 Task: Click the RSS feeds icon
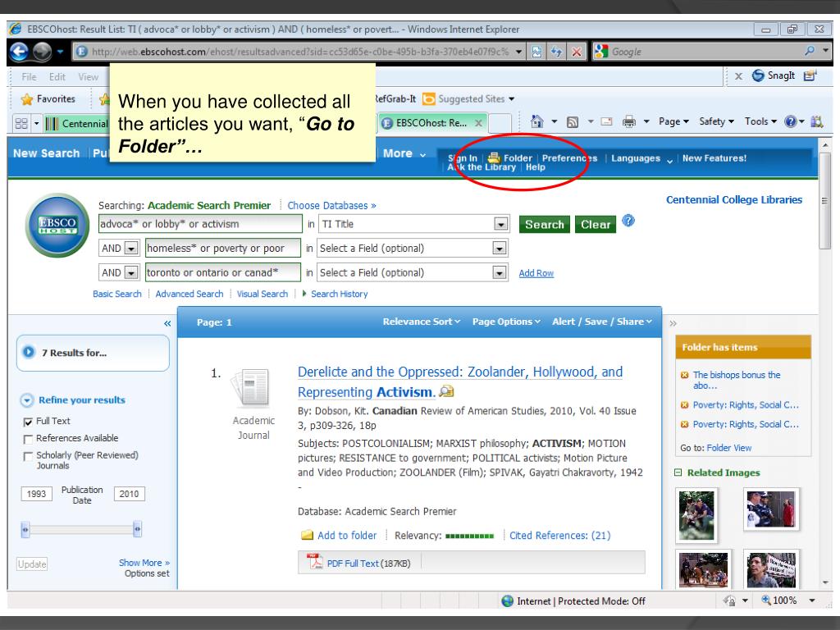click(572, 122)
